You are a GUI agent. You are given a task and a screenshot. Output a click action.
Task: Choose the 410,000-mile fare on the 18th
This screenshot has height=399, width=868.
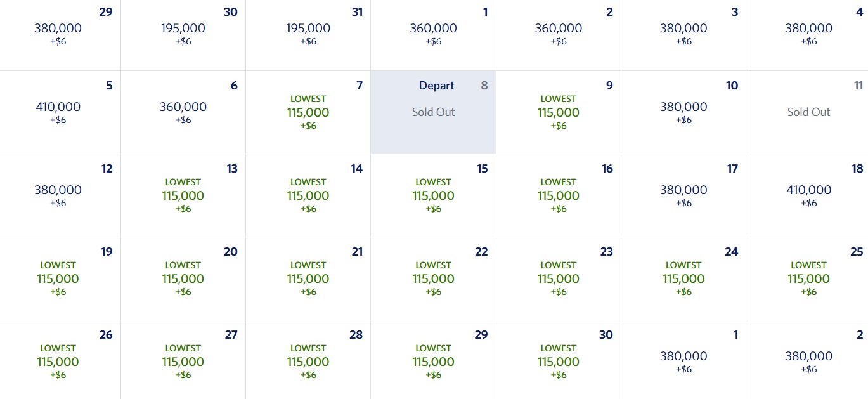pos(808,195)
